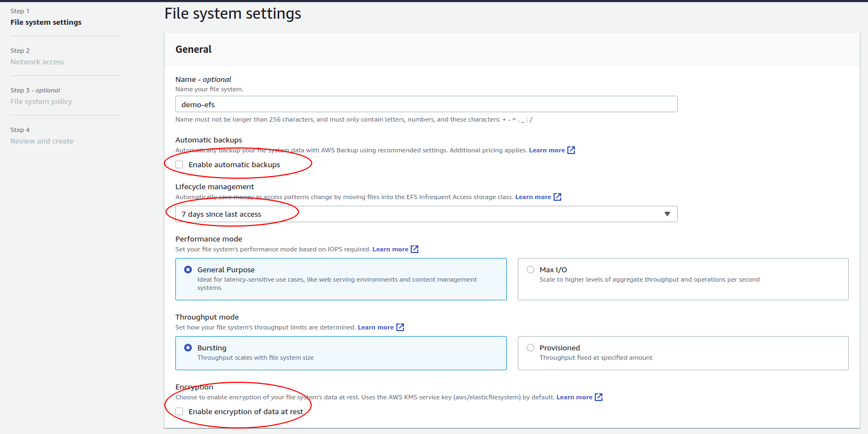Open external link icon beside Automatic backups Learn more

pyautogui.click(x=571, y=150)
